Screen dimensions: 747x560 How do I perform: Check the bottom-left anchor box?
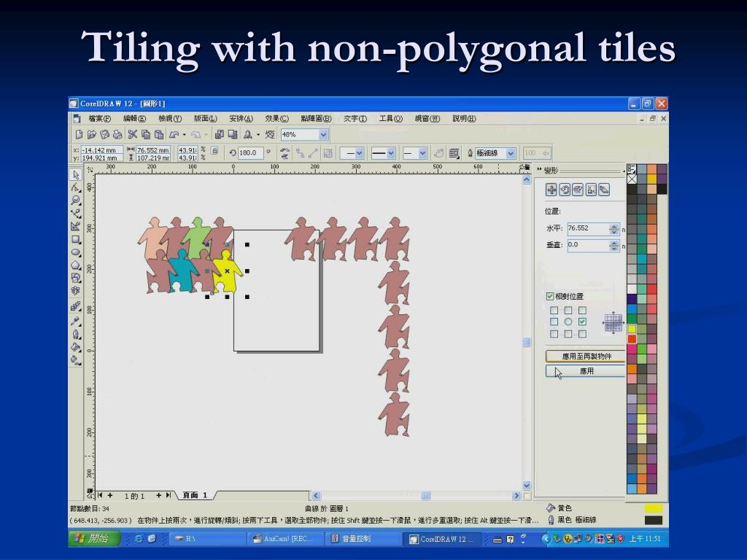click(x=554, y=334)
